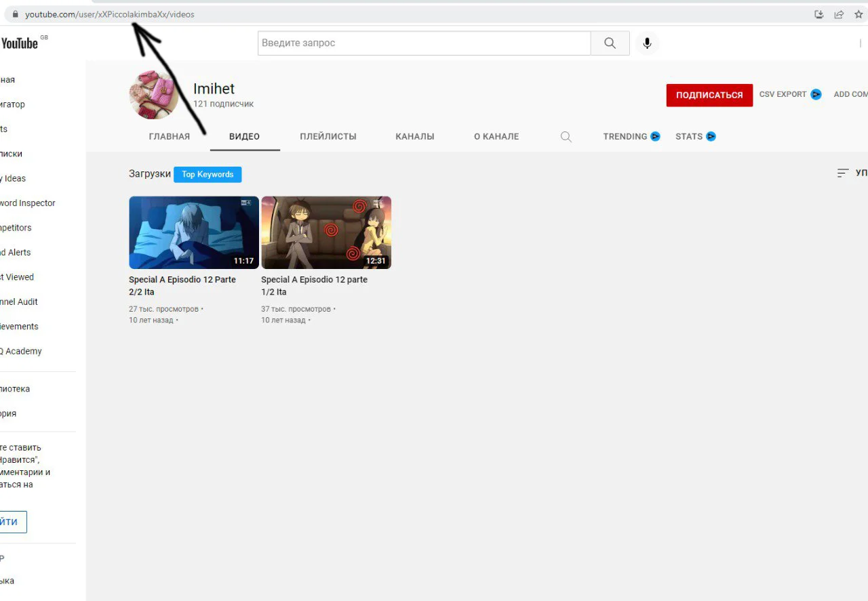Viewport: 868px width, 601px height.
Task: Click the CSV EXPORT badge icon
Action: (816, 95)
